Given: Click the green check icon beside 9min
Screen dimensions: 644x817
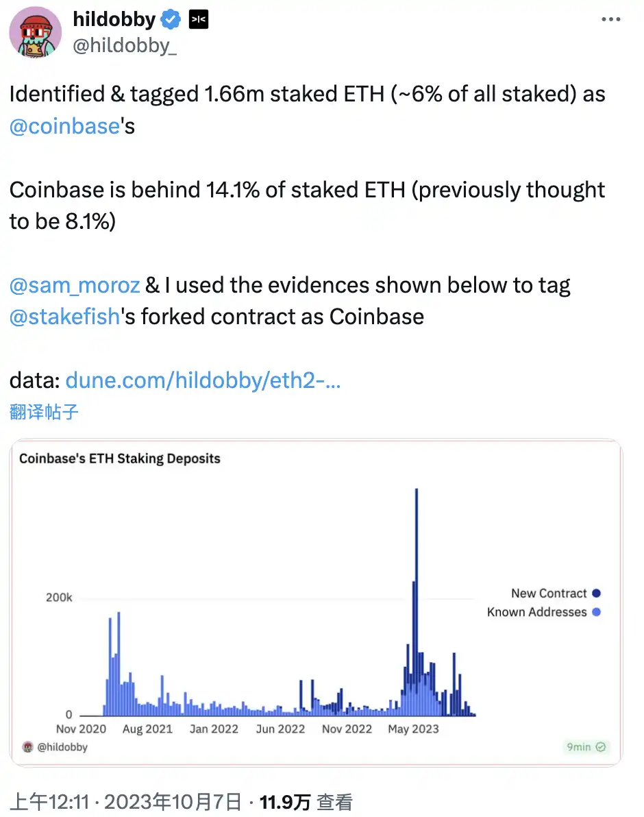Looking at the screenshot, I should point(601,747).
